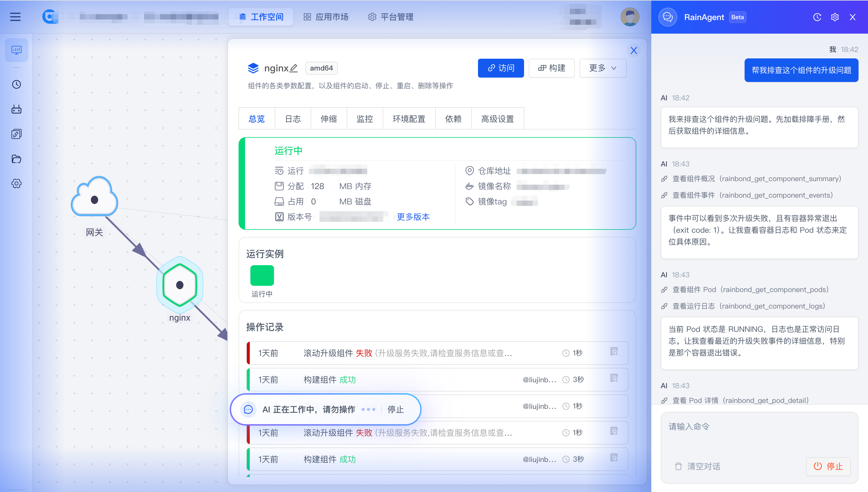This screenshot has height=492, width=868.
Task: Click the red 停止 button in RainAgent
Action: click(828, 466)
